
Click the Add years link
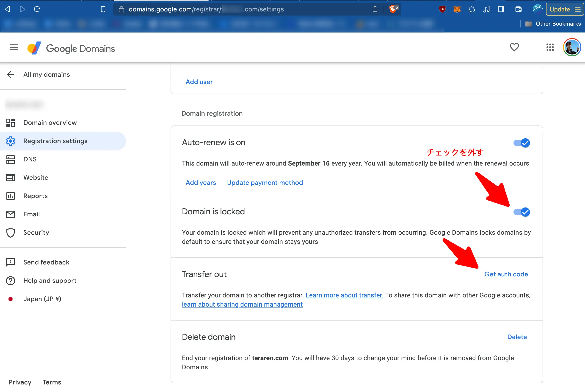click(201, 183)
